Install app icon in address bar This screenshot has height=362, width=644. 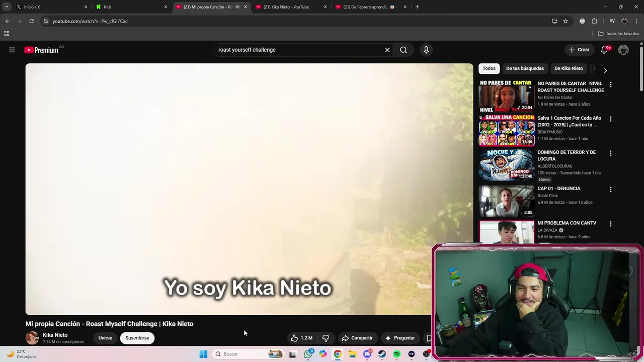tap(554, 21)
